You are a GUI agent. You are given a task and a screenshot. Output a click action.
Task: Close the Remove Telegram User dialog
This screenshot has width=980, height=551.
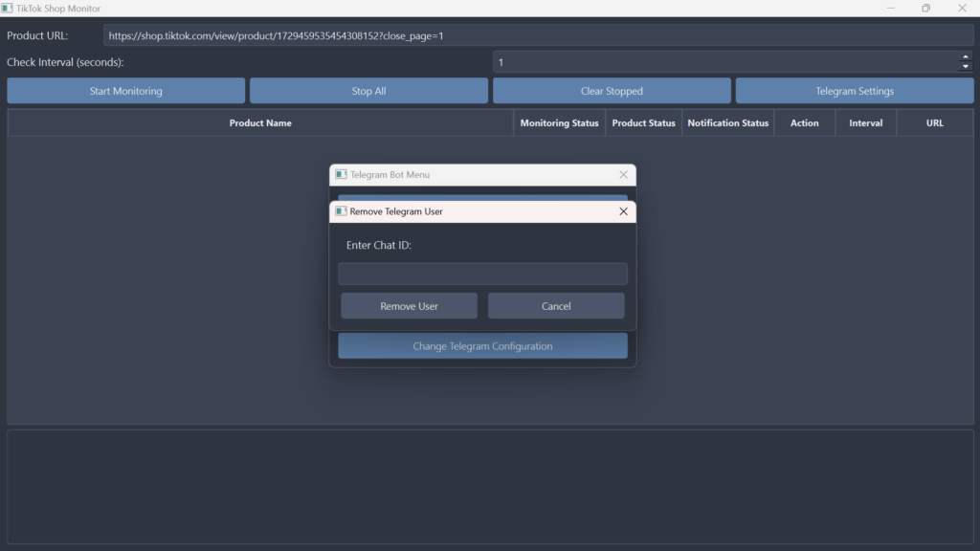click(623, 211)
